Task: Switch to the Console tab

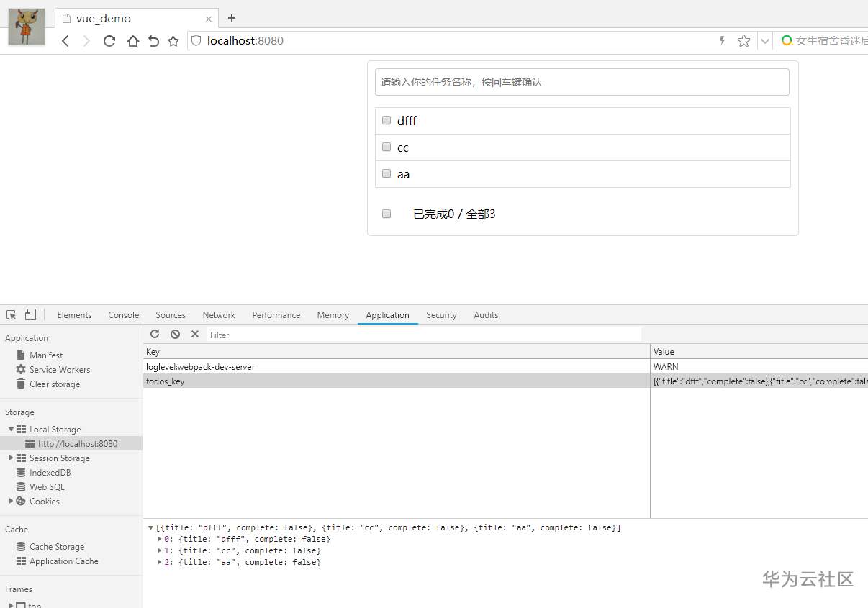Action: click(123, 315)
